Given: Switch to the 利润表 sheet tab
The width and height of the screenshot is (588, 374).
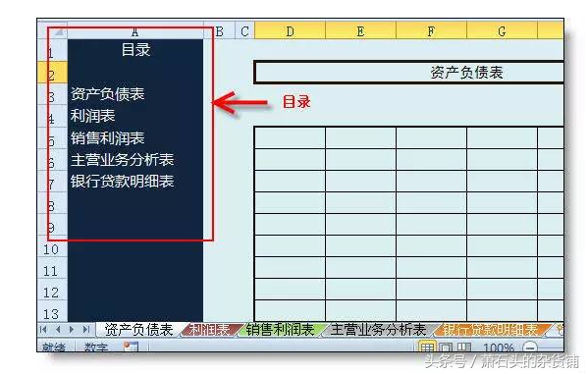Looking at the screenshot, I should click(210, 330).
